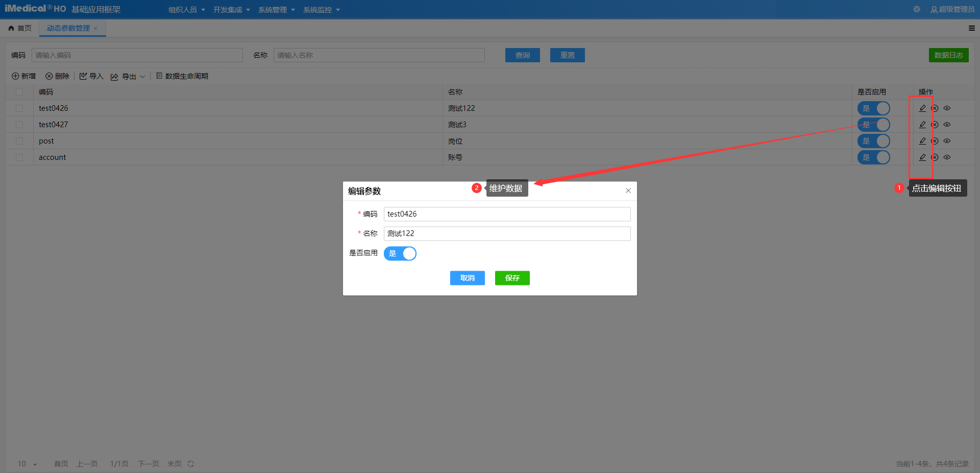The image size is (980, 473).
Task: Open page size dropdown showing 10
Action: (x=28, y=464)
